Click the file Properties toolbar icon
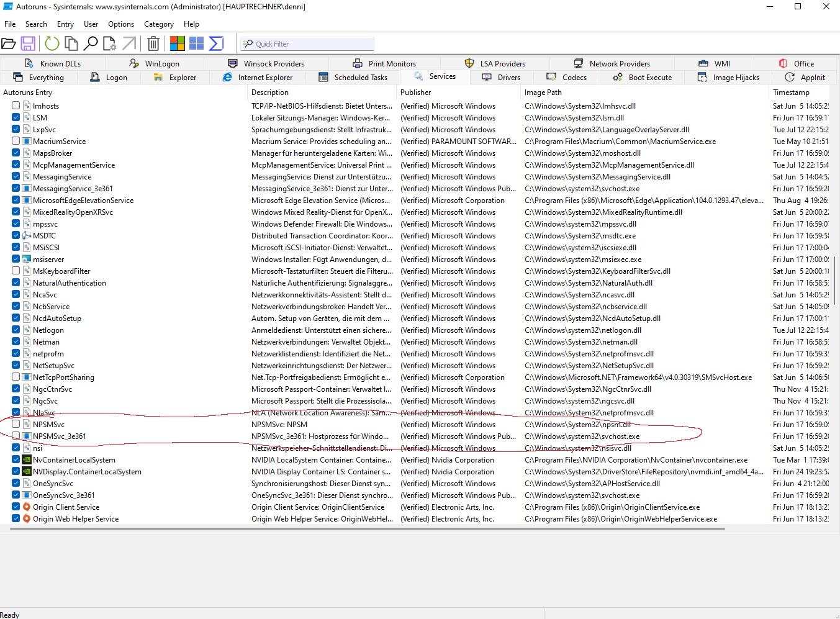The image size is (840, 619). click(110, 43)
